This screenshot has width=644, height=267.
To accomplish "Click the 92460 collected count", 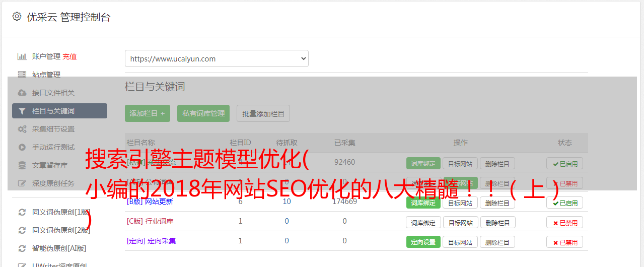I will (x=344, y=162).
